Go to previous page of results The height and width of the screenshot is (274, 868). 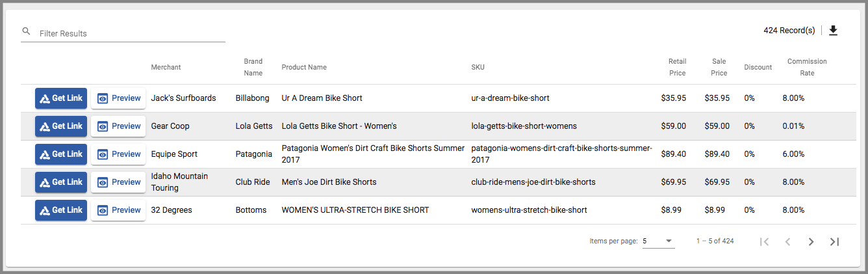787,241
